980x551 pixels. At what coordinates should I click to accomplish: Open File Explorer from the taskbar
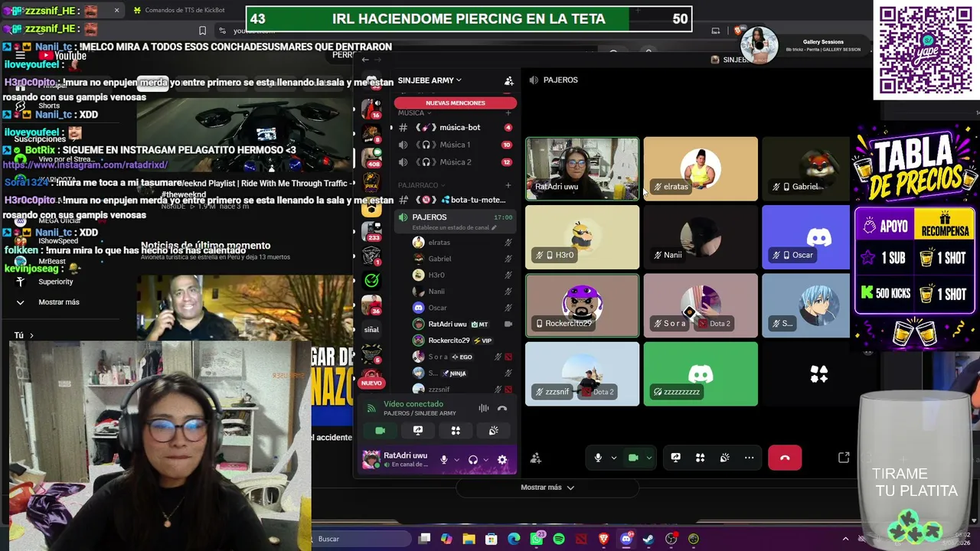point(469,539)
